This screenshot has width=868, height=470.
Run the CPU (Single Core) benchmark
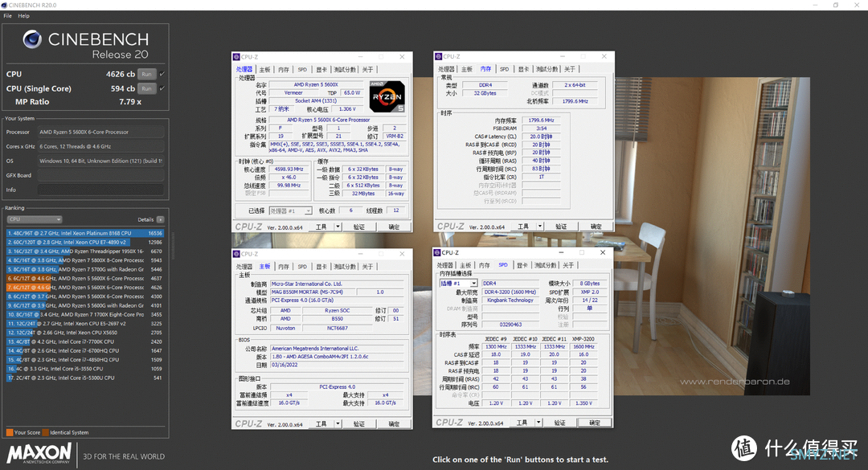147,88
